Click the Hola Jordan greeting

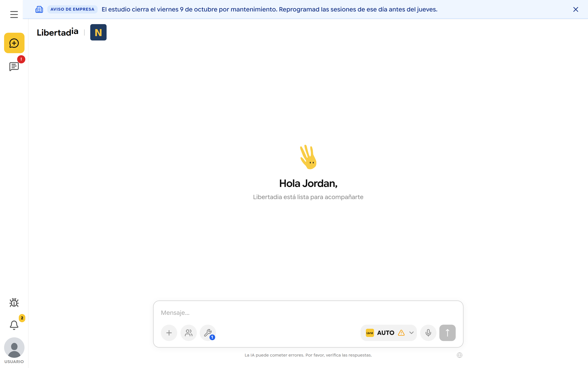(x=308, y=183)
